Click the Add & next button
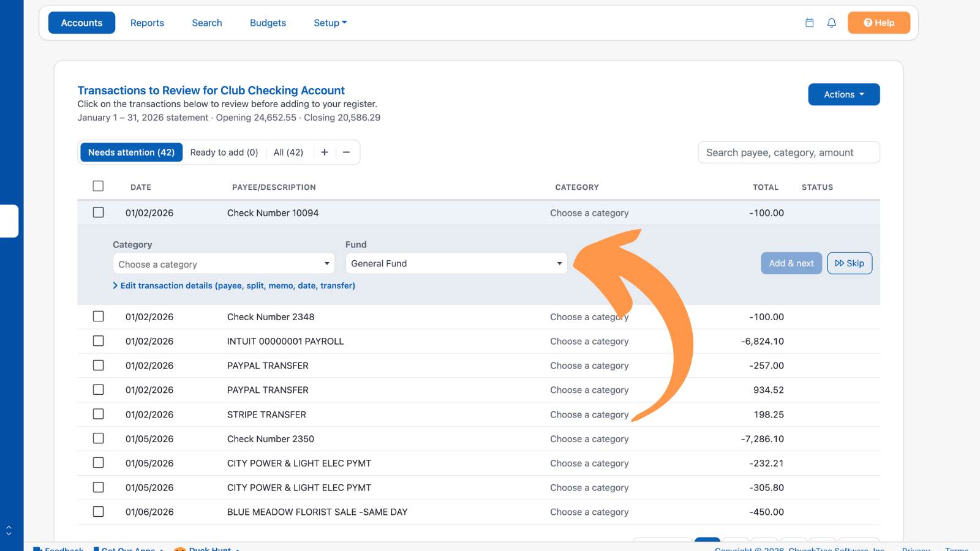Image resolution: width=980 pixels, height=551 pixels. pyautogui.click(x=791, y=263)
